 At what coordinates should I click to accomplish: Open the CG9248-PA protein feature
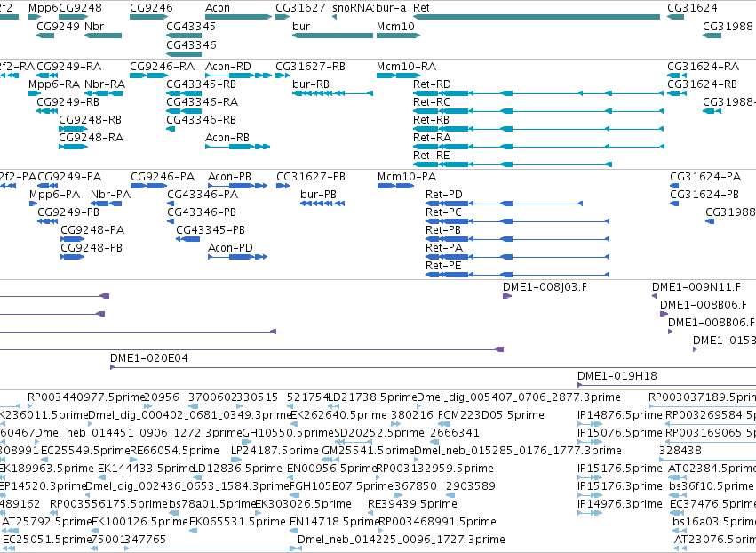[x=73, y=239]
